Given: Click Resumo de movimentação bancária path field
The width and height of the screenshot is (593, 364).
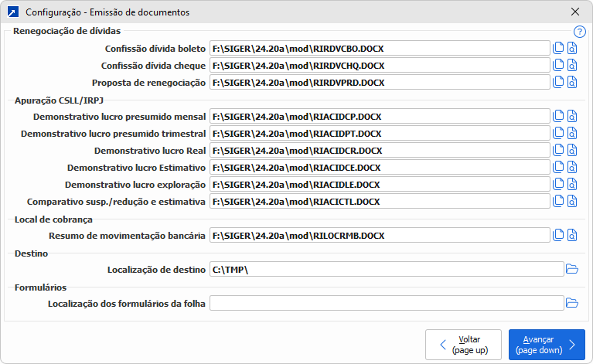Looking at the screenshot, I should 379,235.
